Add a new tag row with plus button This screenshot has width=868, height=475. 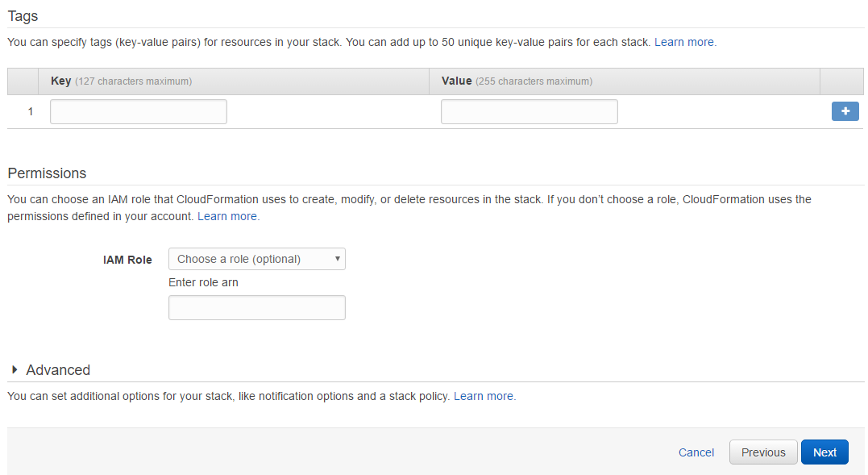point(845,111)
